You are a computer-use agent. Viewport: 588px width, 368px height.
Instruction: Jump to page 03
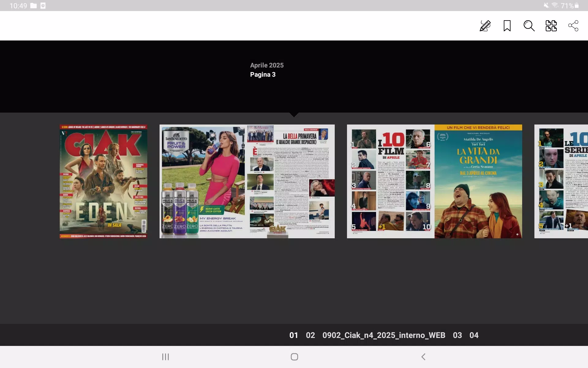click(457, 335)
